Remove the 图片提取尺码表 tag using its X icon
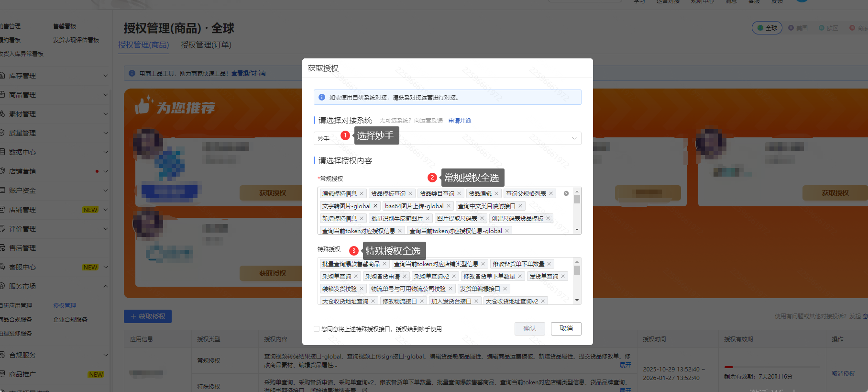The image size is (868, 392). 482,218
